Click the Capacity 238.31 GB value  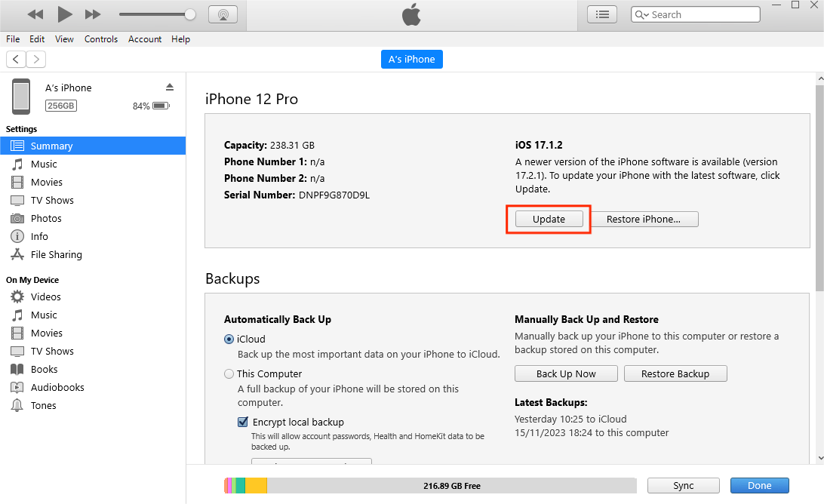292,145
